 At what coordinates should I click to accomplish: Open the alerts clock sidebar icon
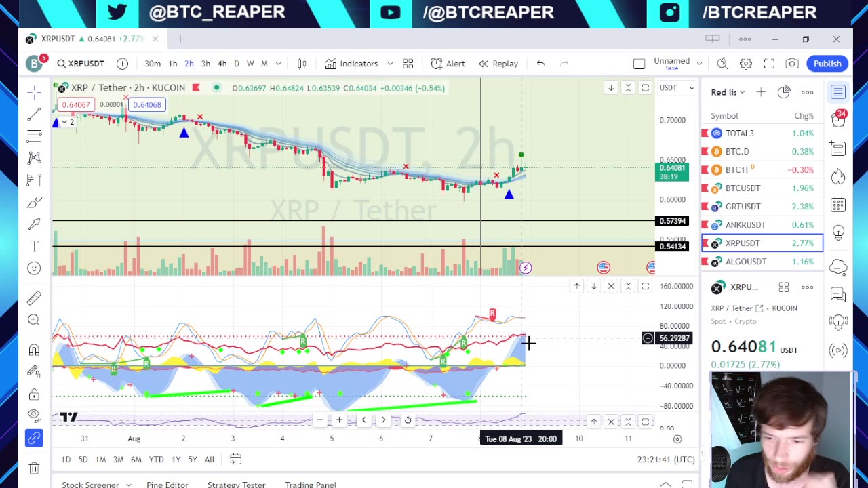pyautogui.click(x=838, y=119)
